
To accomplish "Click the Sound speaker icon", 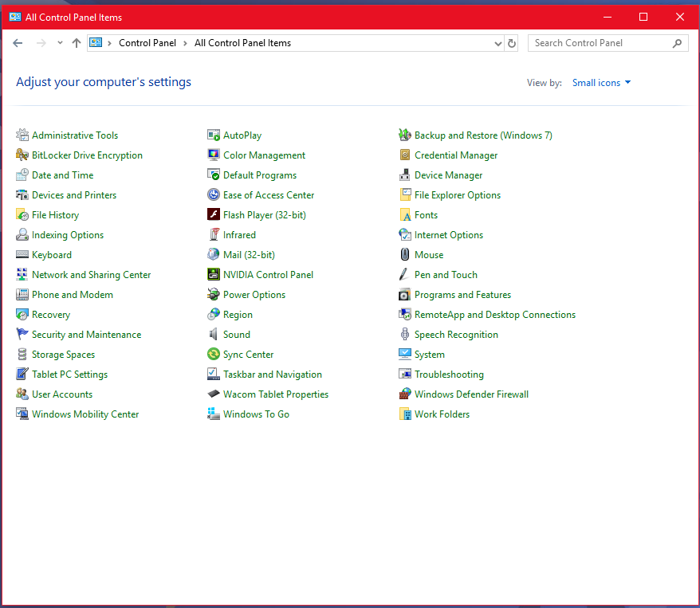I will pyautogui.click(x=214, y=335).
